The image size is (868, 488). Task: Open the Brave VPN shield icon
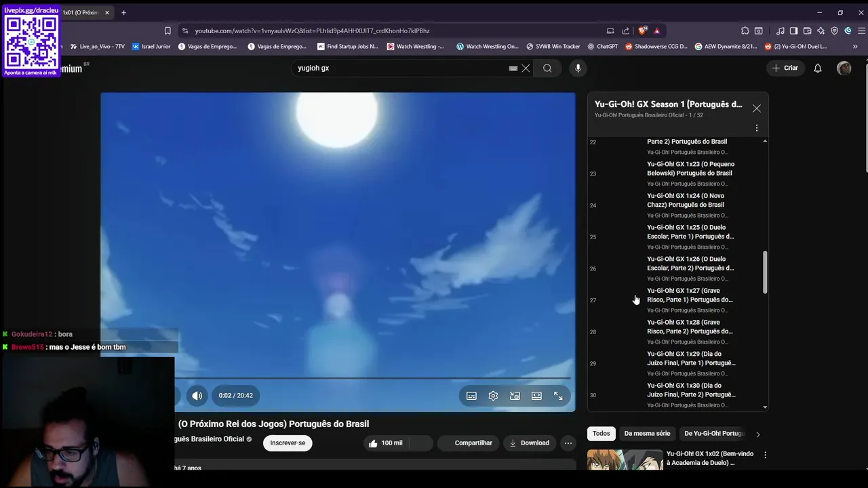click(x=835, y=30)
